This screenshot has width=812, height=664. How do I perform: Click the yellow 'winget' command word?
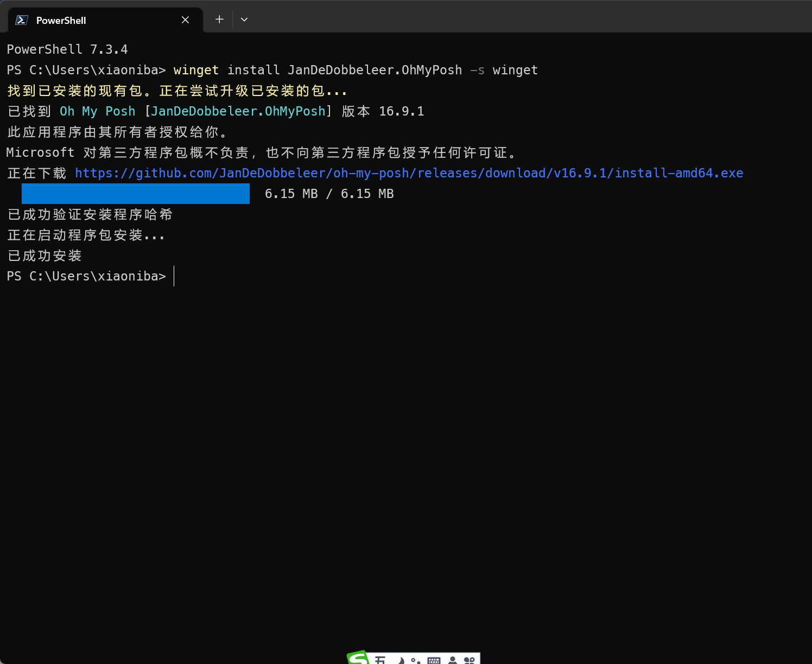pos(196,70)
